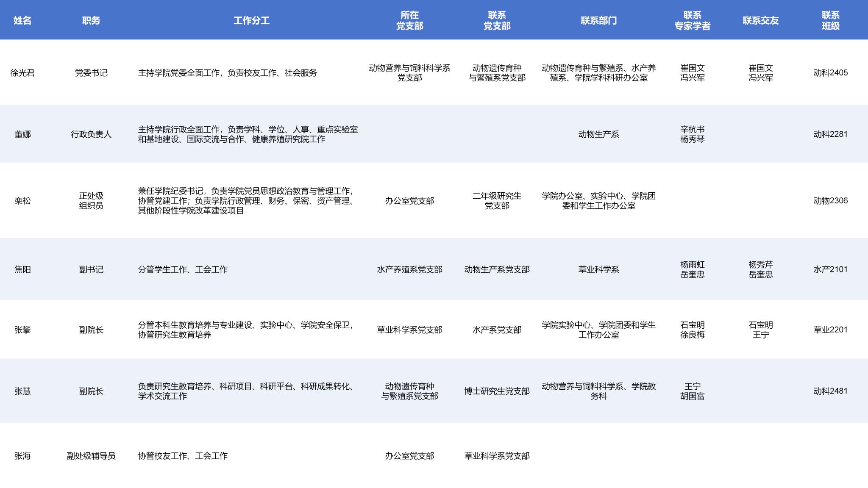This screenshot has width=868, height=488.
Task: Select the name cell 徐光君
Action: point(22,73)
